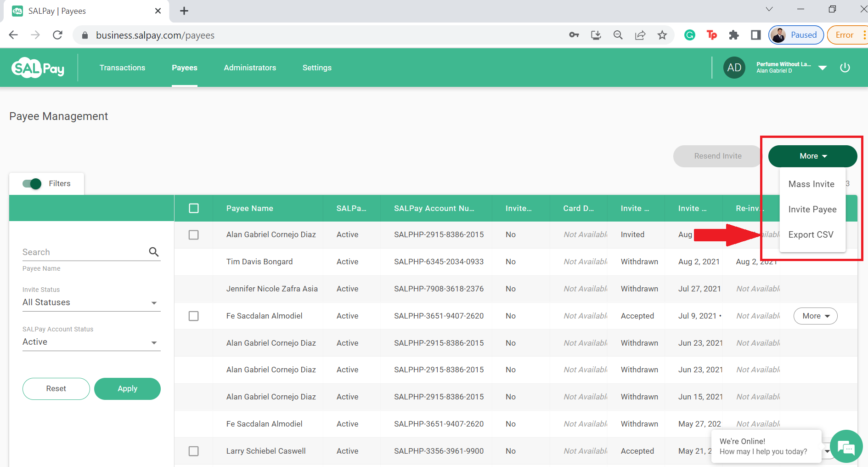Open the Grammarly extension
This screenshot has height=467, width=868.
pyautogui.click(x=689, y=35)
